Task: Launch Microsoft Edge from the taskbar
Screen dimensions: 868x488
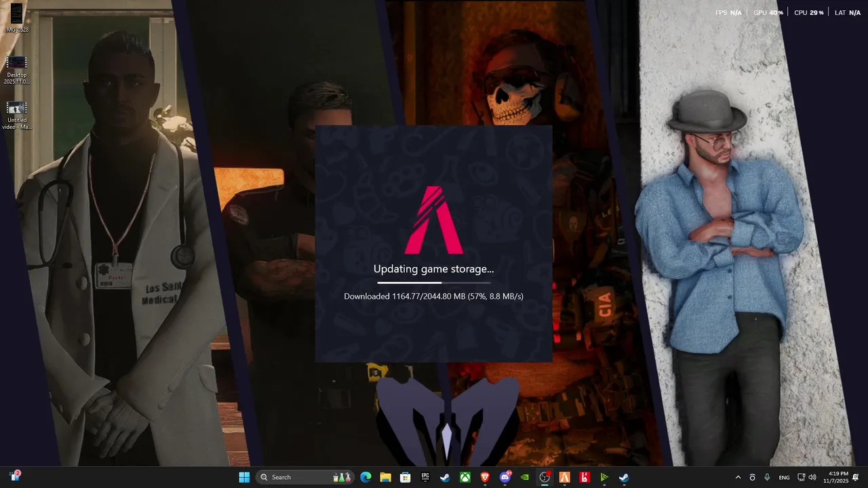Action: click(x=366, y=477)
